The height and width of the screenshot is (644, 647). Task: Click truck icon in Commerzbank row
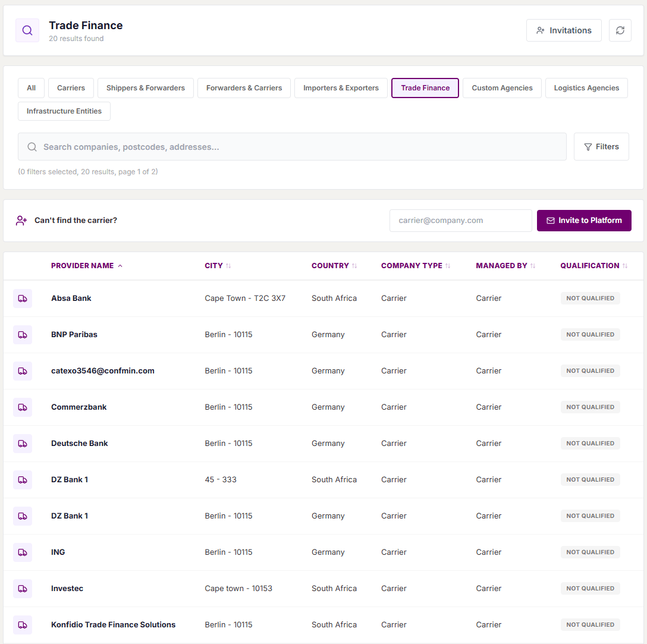pyautogui.click(x=23, y=407)
